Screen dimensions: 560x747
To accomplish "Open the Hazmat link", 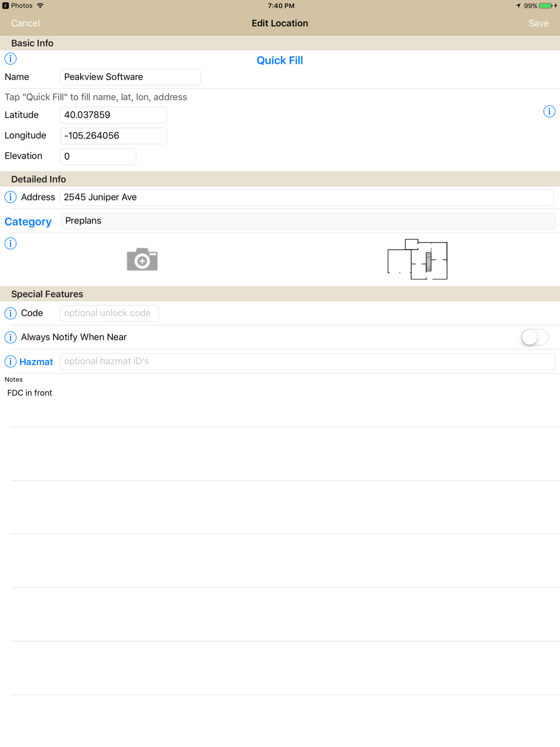I will pyautogui.click(x=36, y=362).
